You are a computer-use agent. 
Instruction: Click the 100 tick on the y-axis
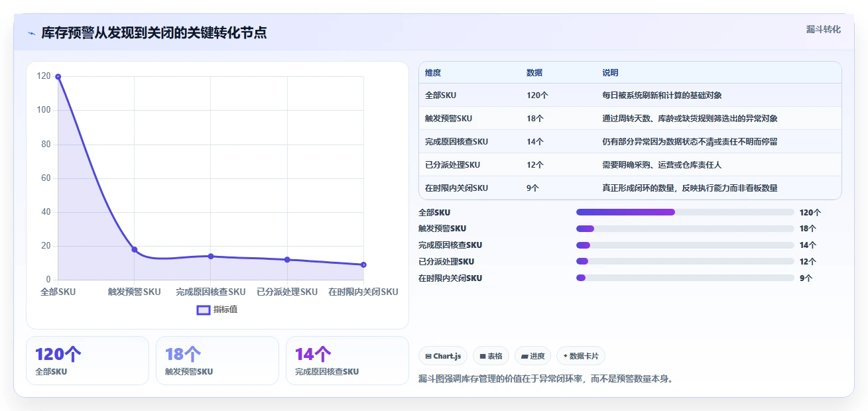pos(44,110)
